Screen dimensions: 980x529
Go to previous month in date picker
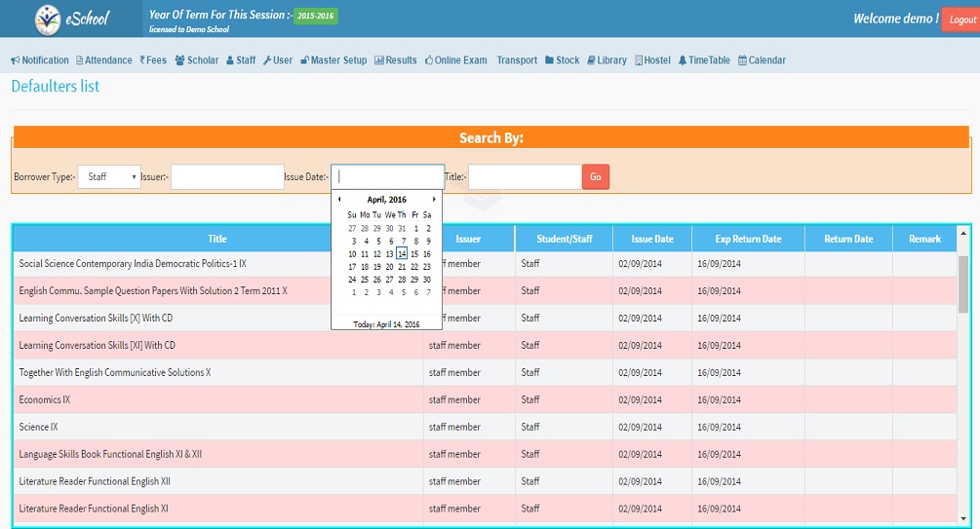[339, 200]
